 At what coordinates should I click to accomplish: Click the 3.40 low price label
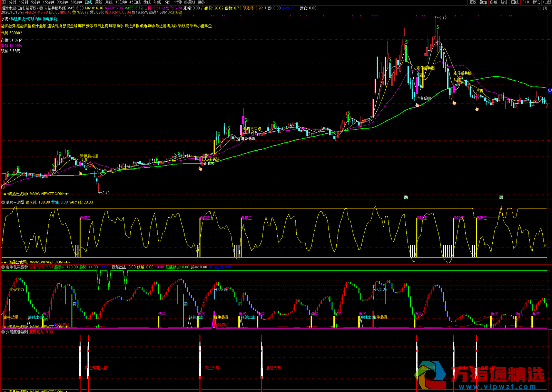tap(106, 193)
